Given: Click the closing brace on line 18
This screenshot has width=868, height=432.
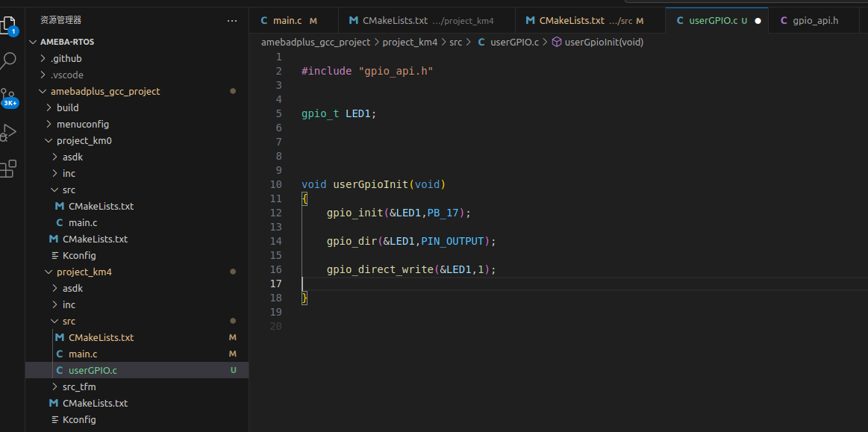Looking at the screenshot, I should tap(305, 298).
